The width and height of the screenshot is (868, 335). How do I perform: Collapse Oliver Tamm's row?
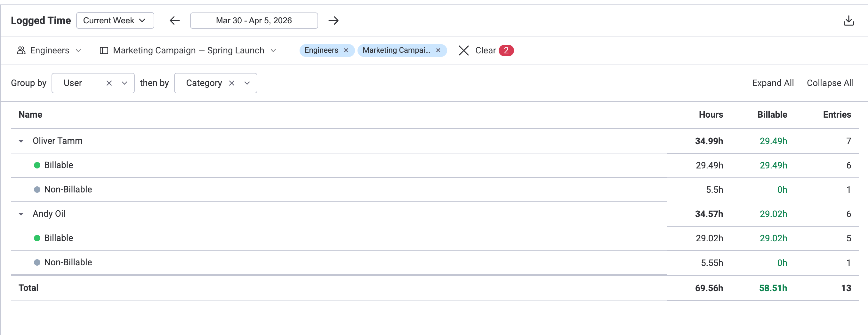21,141
